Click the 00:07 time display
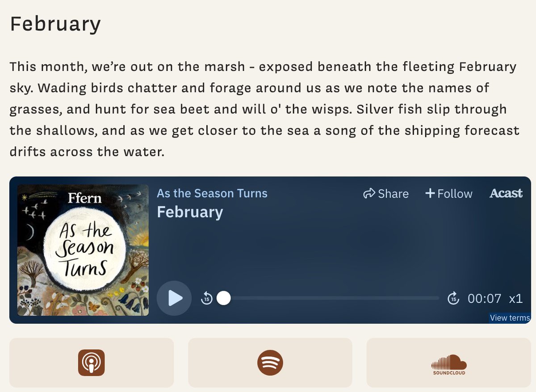The height and width of the screenshot is (392, 536). 484,298
